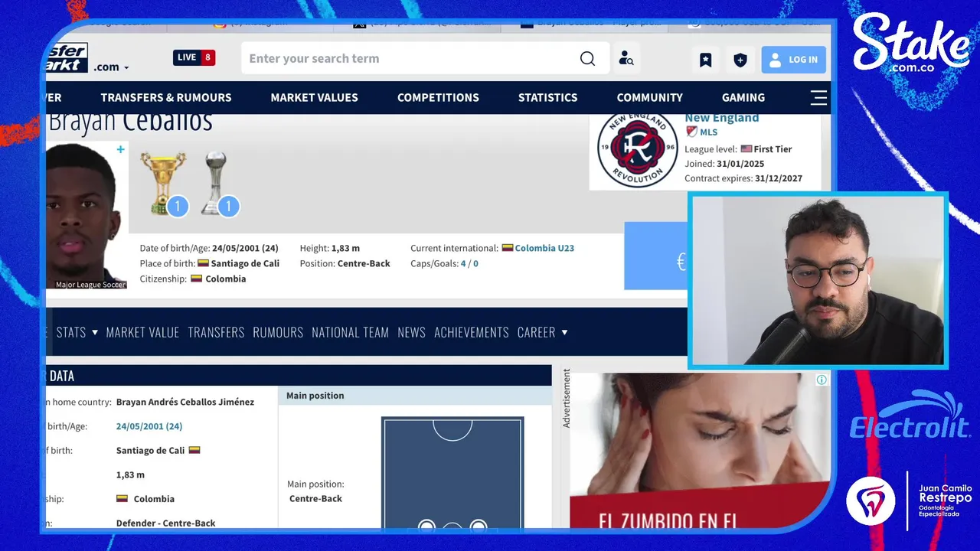Click the bookmark watchlist icon
The image size is (980, 551).
coord(706,60)
